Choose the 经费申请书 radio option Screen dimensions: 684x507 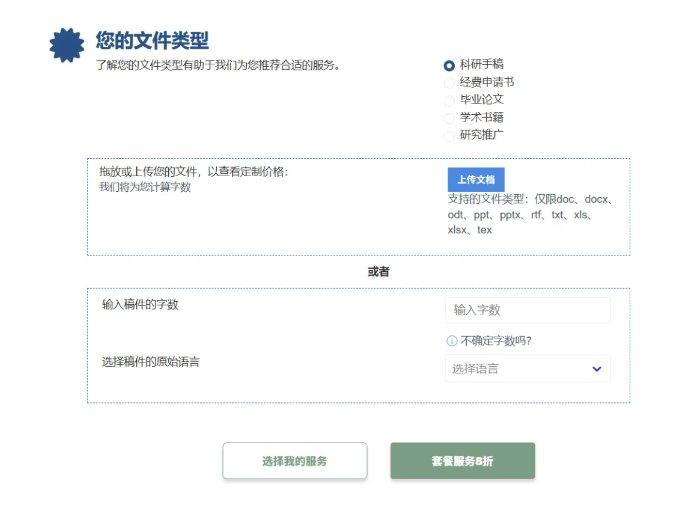pos(450,82)
